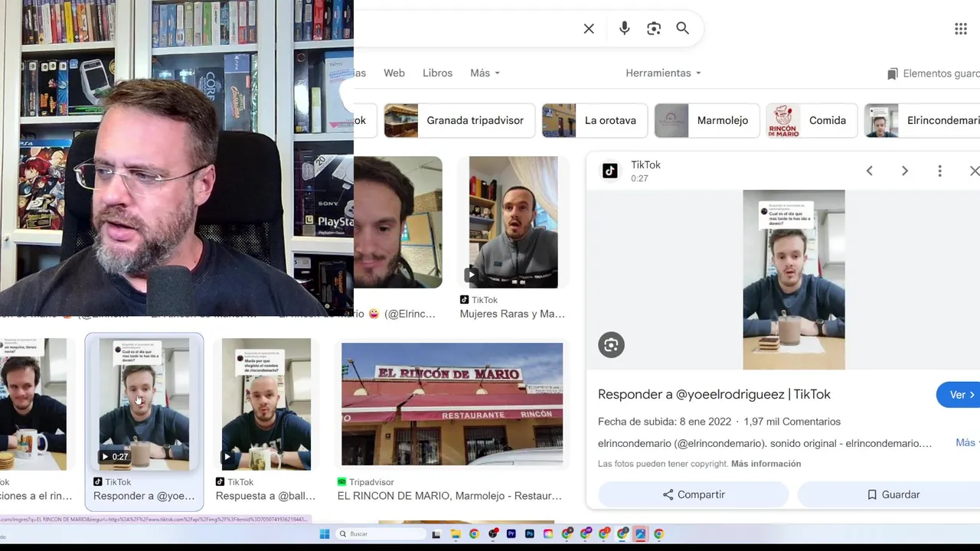Open selected 0:27 TikTok video thumbnail
Viewport: 980px width, 551px height.
pyautogui.click(x=144, y=404)
